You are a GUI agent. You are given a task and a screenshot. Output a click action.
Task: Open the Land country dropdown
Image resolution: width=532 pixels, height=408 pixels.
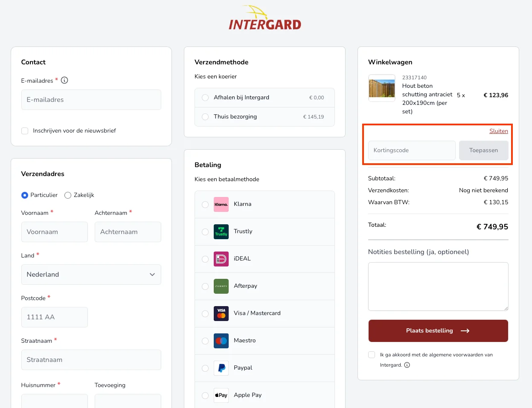91,275
